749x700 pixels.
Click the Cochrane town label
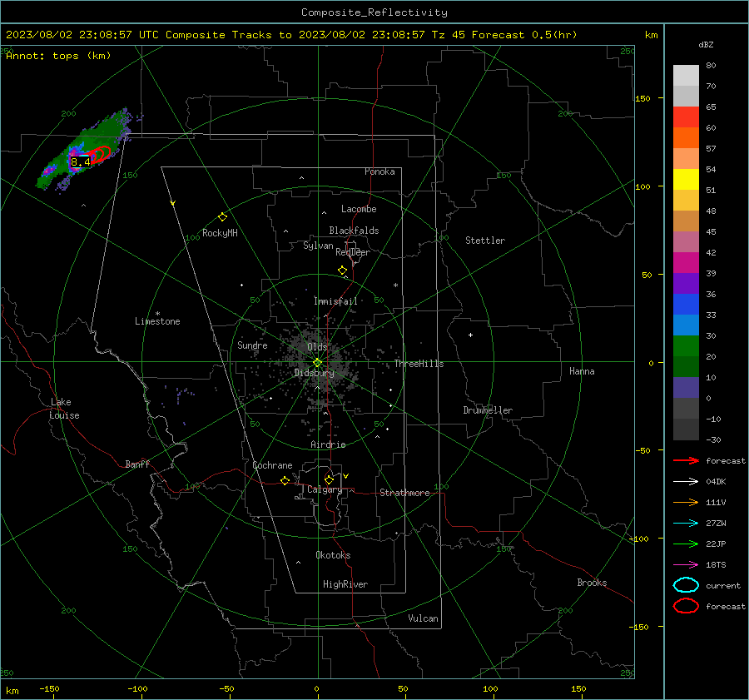click(272, 465)
